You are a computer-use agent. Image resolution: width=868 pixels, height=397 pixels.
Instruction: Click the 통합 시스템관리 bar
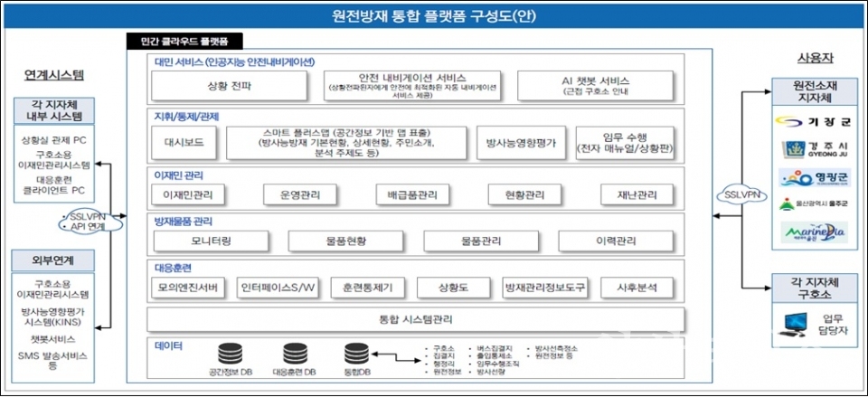pos(416,319)
